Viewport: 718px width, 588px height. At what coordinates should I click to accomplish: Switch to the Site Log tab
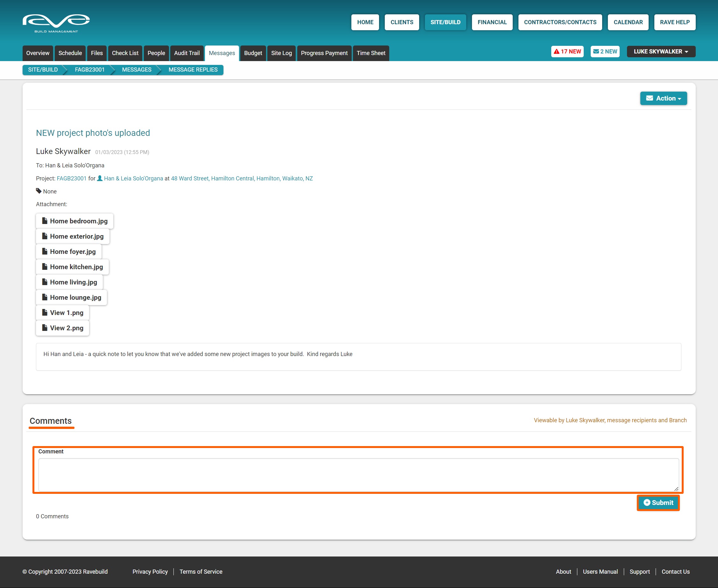(x=281, y=53)
